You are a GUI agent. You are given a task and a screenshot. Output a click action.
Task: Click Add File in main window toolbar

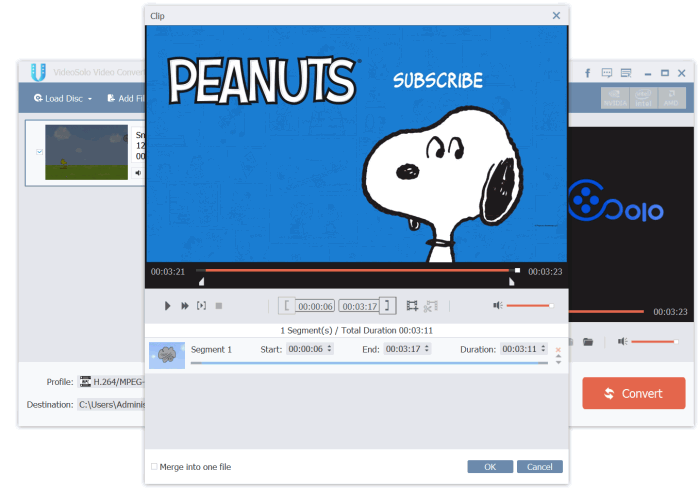[x=126, y=98]
